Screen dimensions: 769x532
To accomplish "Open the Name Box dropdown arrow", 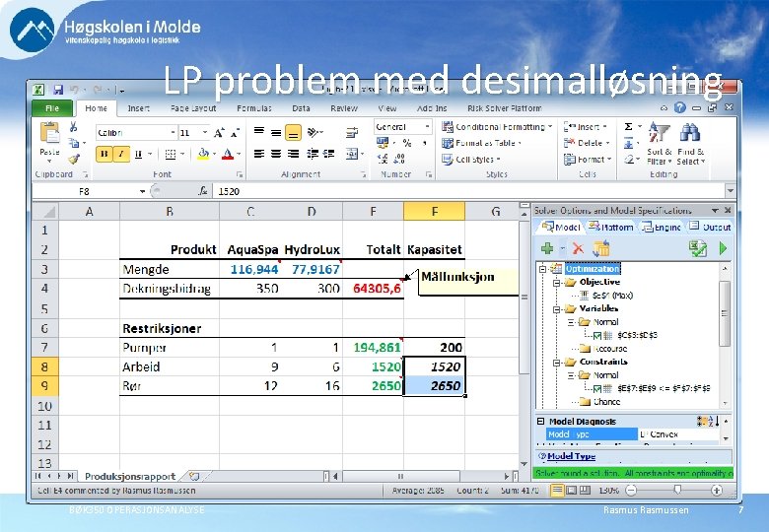I will [x=142, y=191].
